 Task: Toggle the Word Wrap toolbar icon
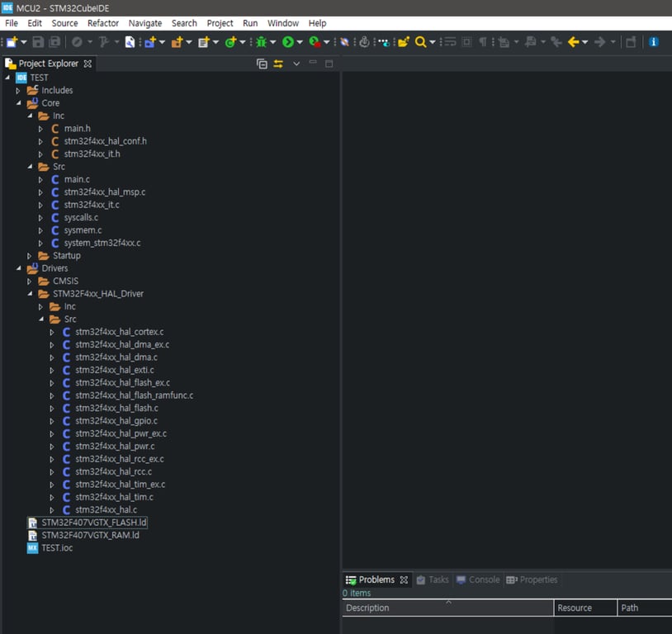(x=449, y=42)
